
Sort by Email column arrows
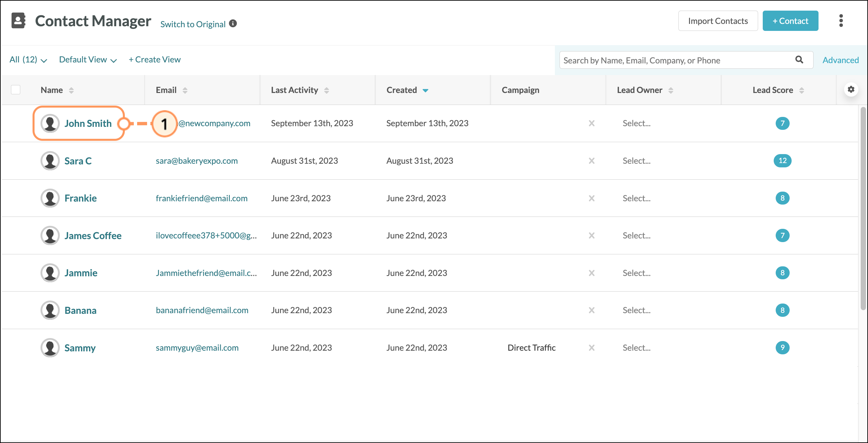[x=185, y=90]
